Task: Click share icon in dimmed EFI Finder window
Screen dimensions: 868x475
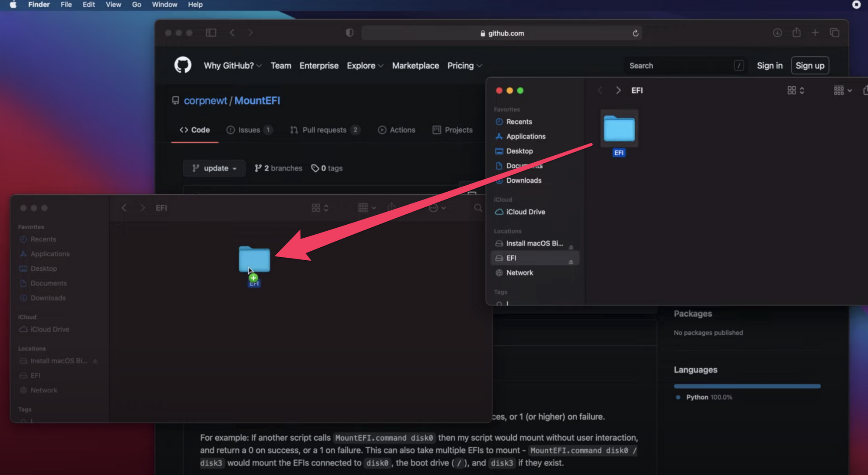Action: pyautogui.click(x=391, y=207)
